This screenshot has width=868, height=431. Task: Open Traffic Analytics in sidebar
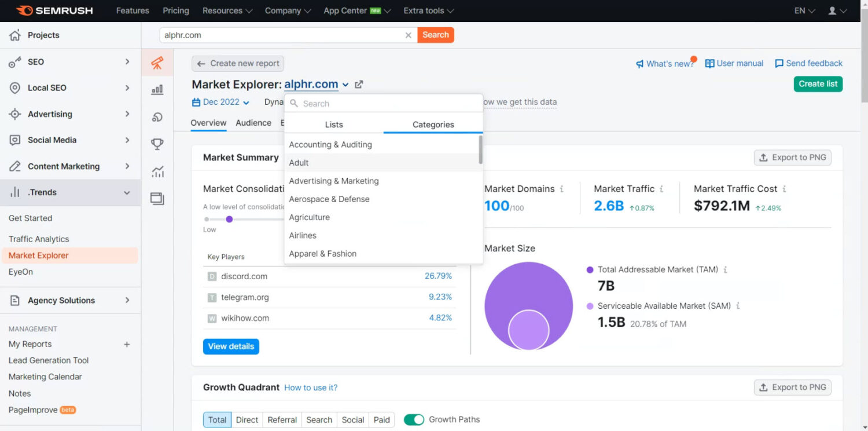pos(39,239)
